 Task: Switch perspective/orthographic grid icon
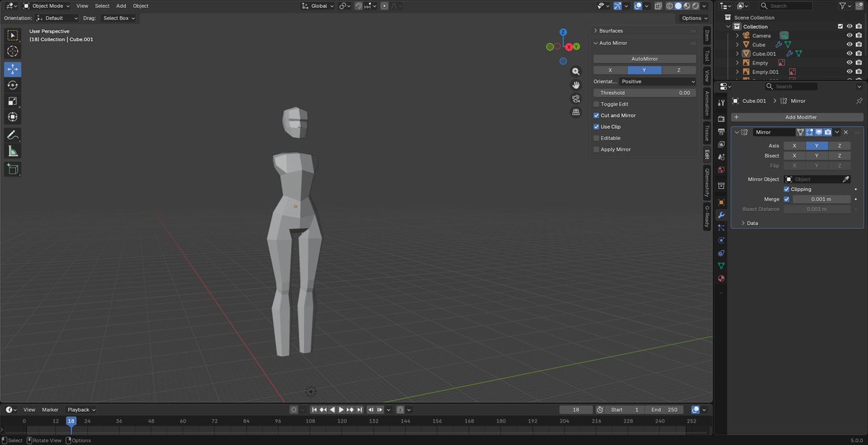pyautogui.click(x=576, y=112)
